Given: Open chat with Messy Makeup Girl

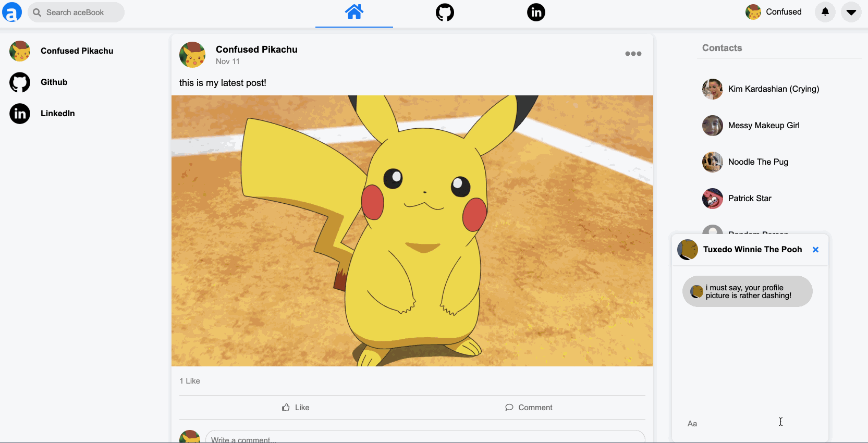Looking at the screenshot, I should (764, 126).
